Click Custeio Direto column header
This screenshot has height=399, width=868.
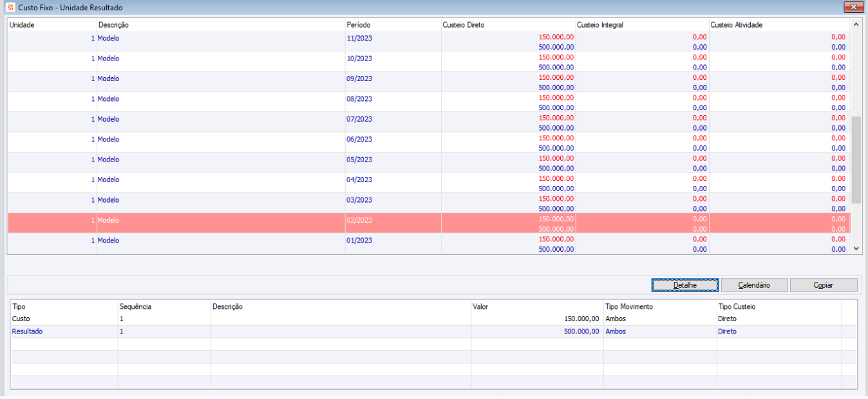508,25
